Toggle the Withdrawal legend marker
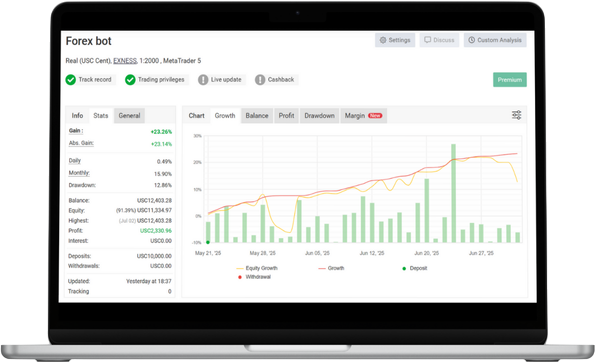Screen dimensions: 595x362 (254, 277)
